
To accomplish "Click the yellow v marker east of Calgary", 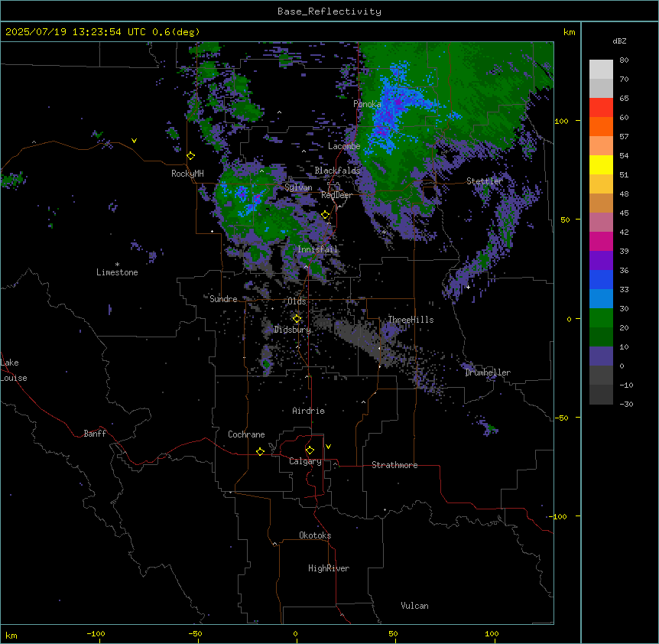I will point(328,447).
